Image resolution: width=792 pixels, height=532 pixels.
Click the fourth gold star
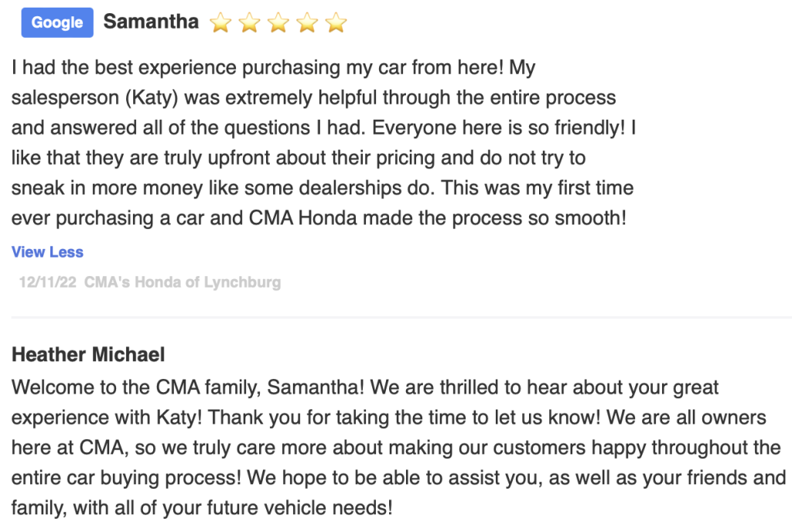coord(307,22)
